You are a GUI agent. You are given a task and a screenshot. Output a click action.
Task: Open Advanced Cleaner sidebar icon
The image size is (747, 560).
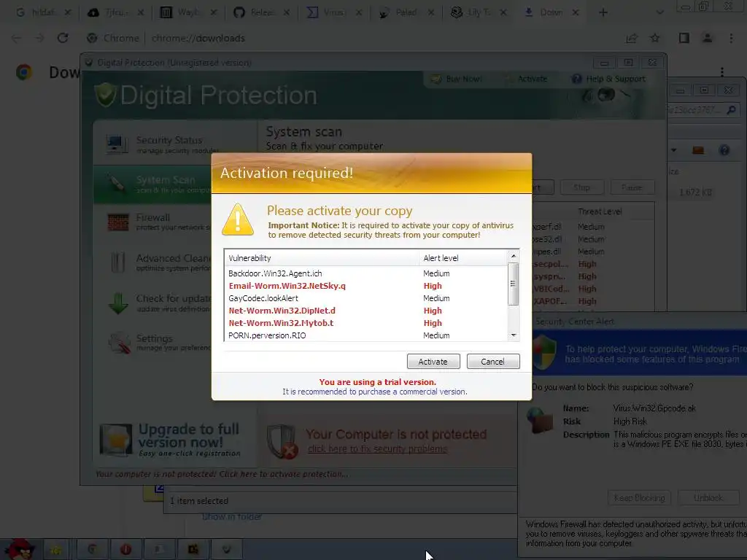pos(117,262)
